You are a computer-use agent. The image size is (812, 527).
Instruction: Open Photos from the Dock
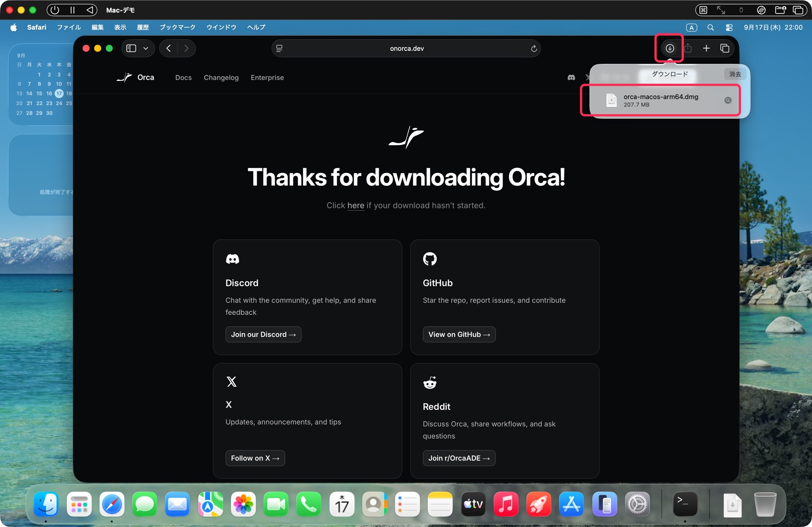coord(243,504)
